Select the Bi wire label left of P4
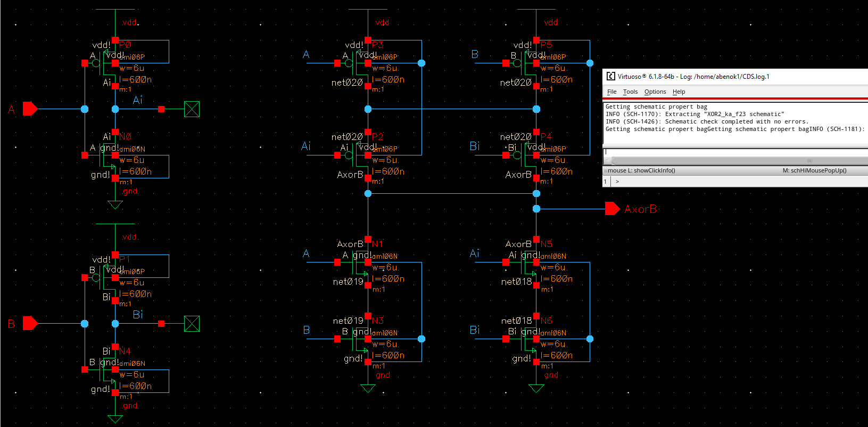Viewport: 868px width, 427px height. tap(475, 146)
